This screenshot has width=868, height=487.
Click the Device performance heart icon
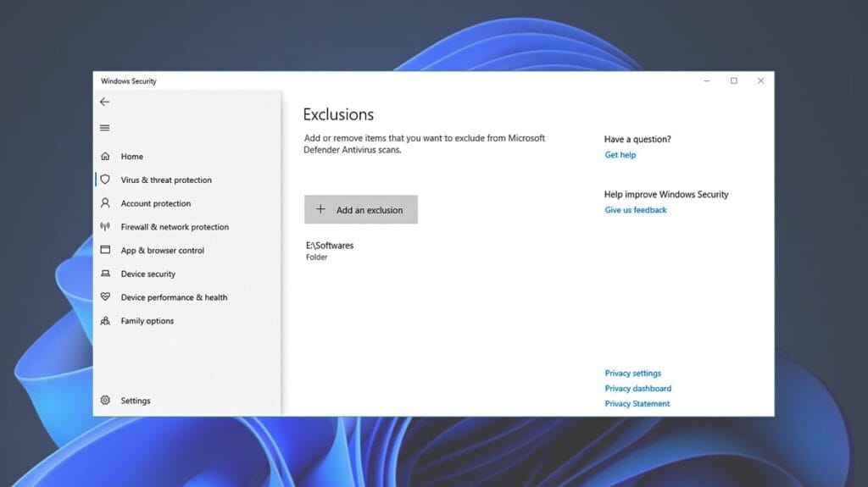[x=105, y=296]
